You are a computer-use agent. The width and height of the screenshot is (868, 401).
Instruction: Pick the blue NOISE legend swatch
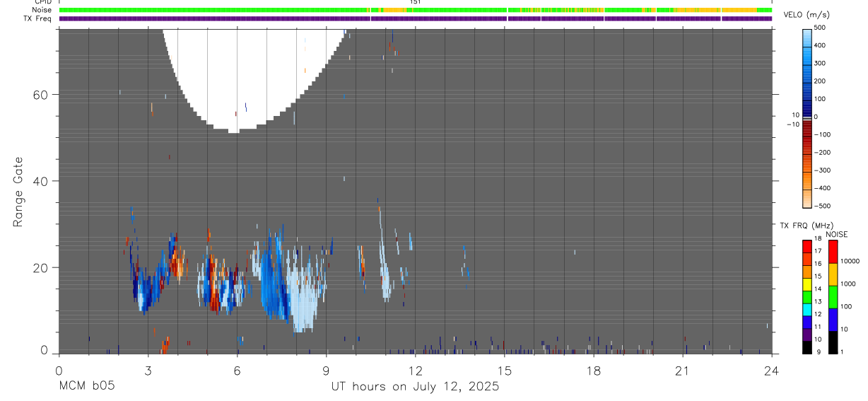833,320
